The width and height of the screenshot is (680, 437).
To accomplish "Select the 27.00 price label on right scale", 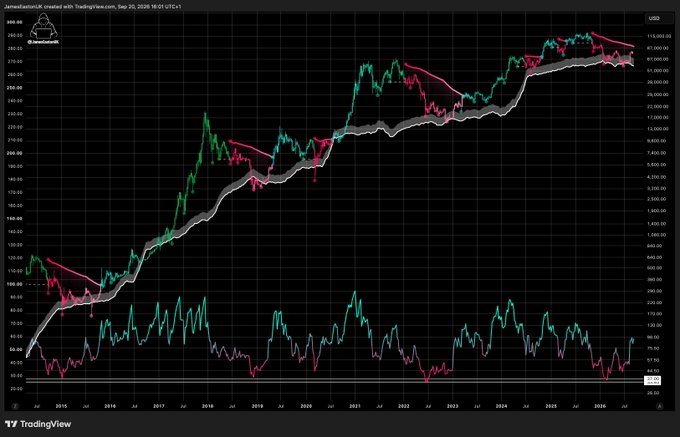I will coord(653,378).
